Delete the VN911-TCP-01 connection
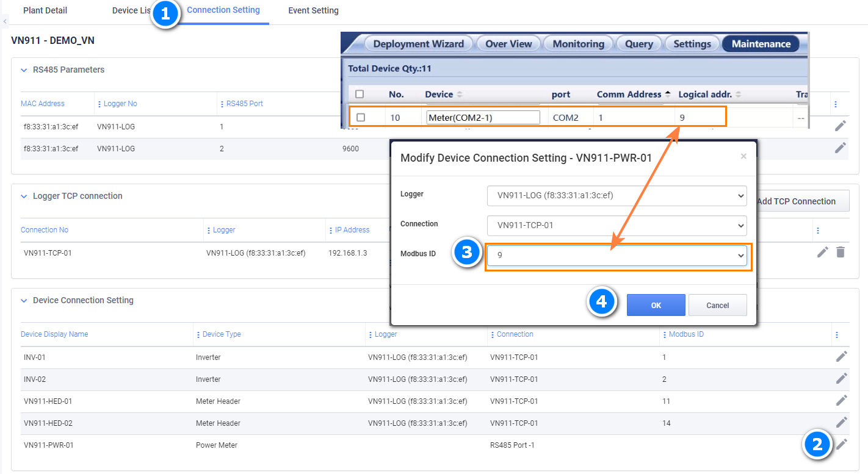This screenshot has height=474, width=868. (841, 251)
